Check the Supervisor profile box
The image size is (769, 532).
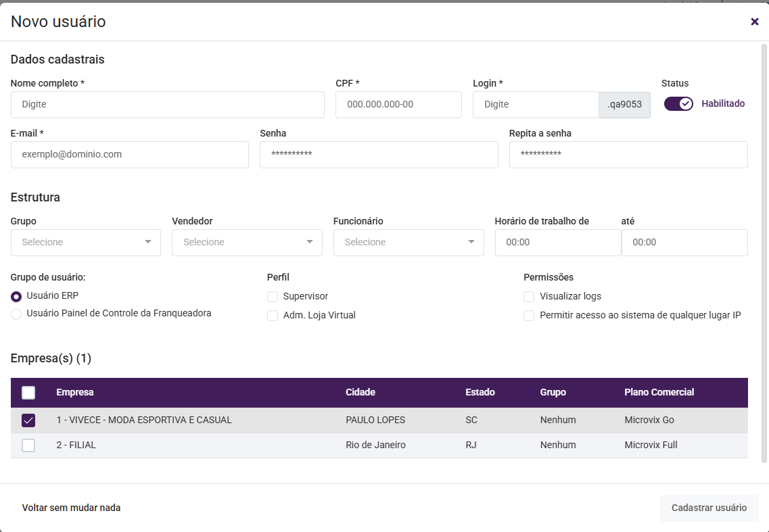[x=273, y=297]
